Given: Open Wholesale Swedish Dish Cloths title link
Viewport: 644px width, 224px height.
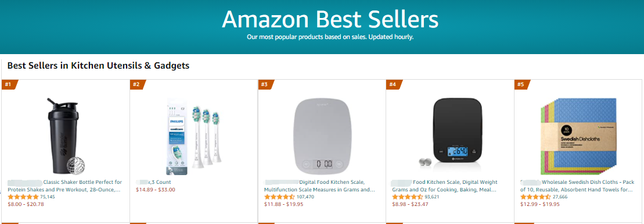Looking at the screenshot, I should pos(577,186).
